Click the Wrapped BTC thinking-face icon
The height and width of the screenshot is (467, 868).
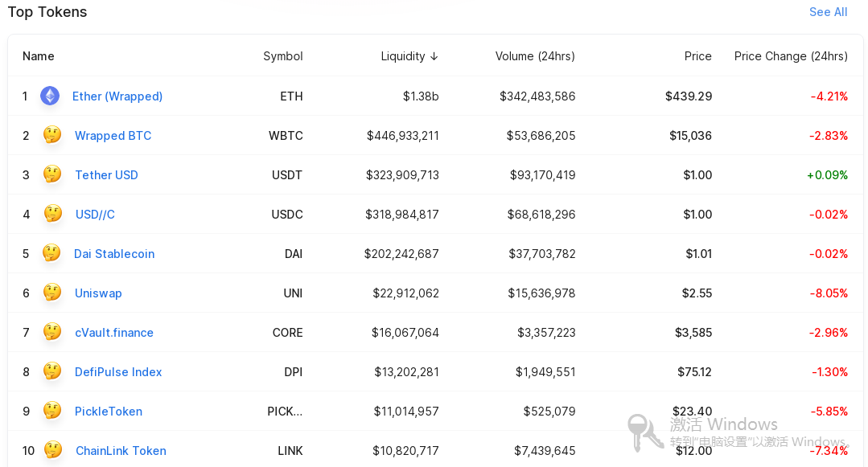(52, 135)
